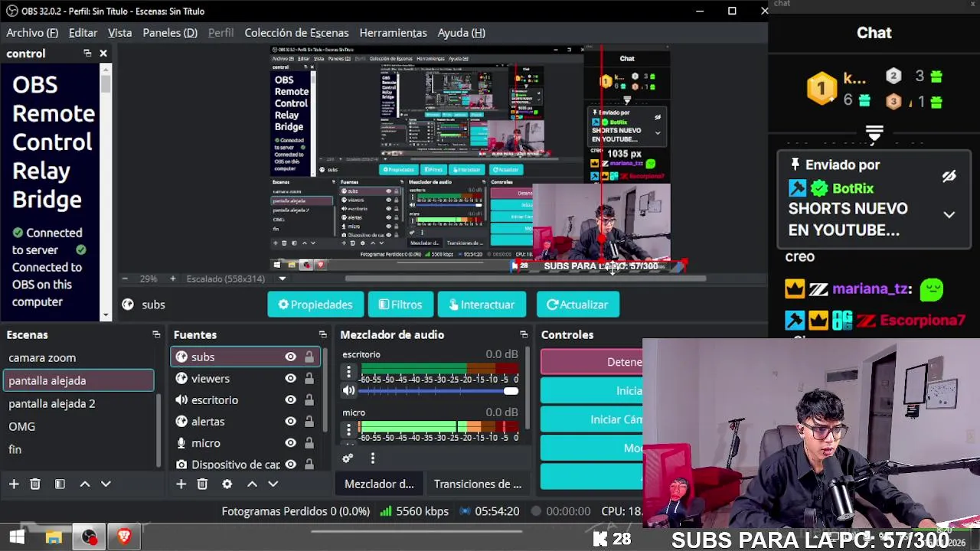Mute escritorio audio speaker icon
The width and height of the screenshot is (980, 551).
click(x=349, y=390)
